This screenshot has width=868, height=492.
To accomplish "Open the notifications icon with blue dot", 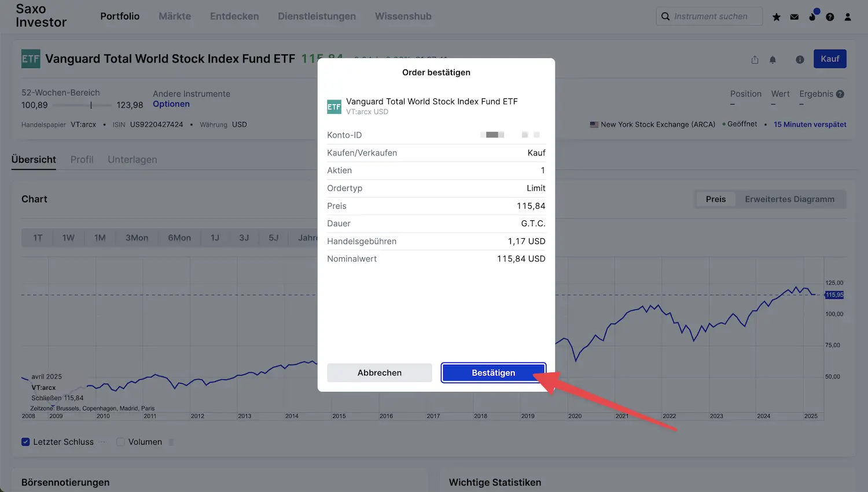I will coord(813,15).
